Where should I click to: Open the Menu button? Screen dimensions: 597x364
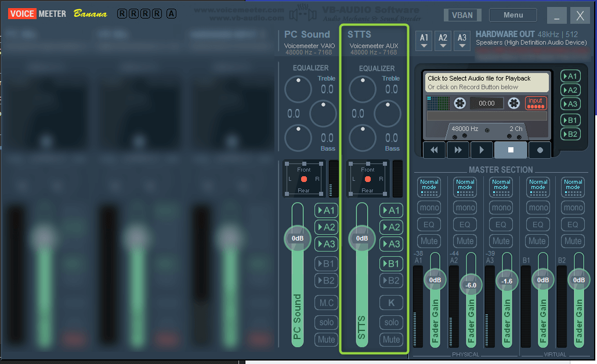click(x=513, y=15)
